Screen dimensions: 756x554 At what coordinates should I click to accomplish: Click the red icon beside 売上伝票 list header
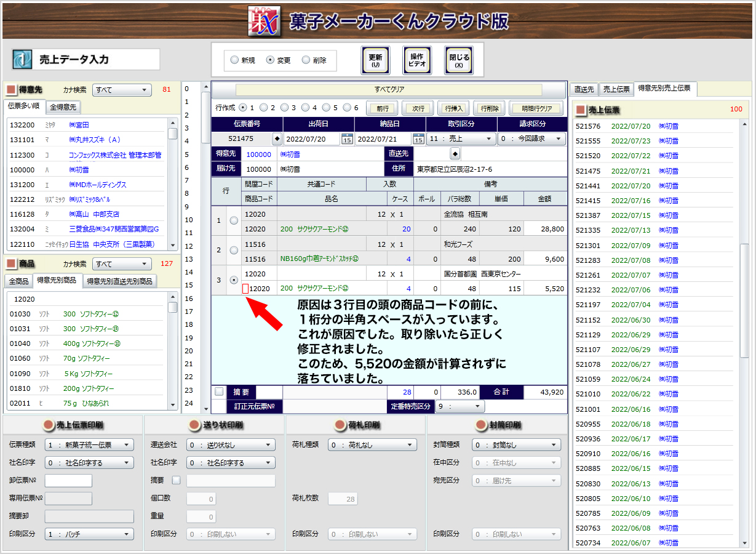(580, 110)
